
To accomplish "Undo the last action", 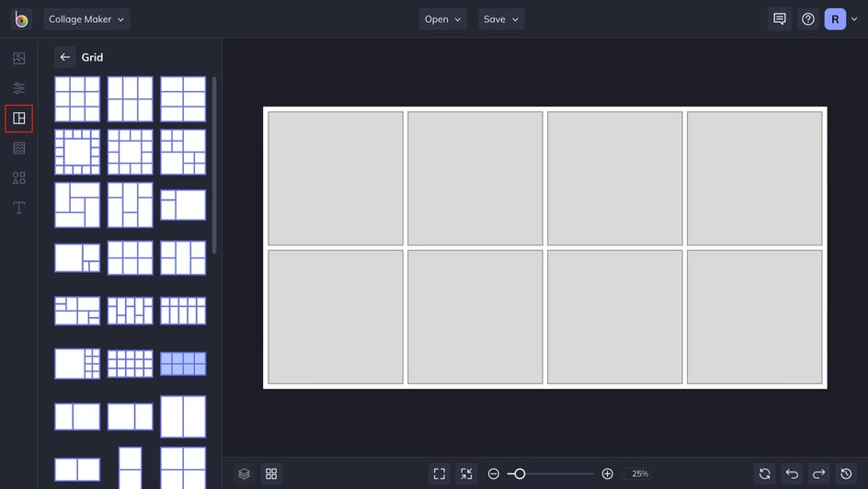I will (793, 474).
